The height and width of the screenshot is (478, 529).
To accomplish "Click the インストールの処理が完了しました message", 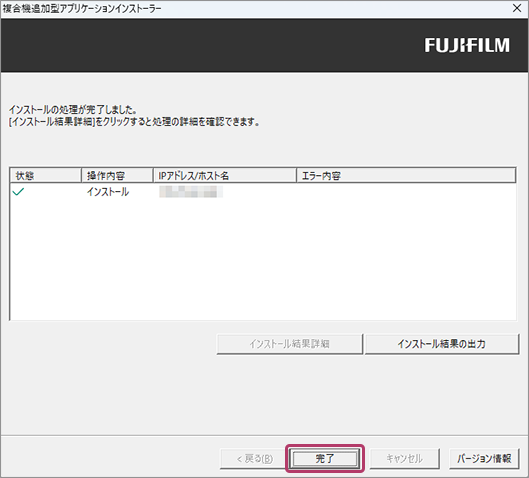I will click(x=73, y=110).
